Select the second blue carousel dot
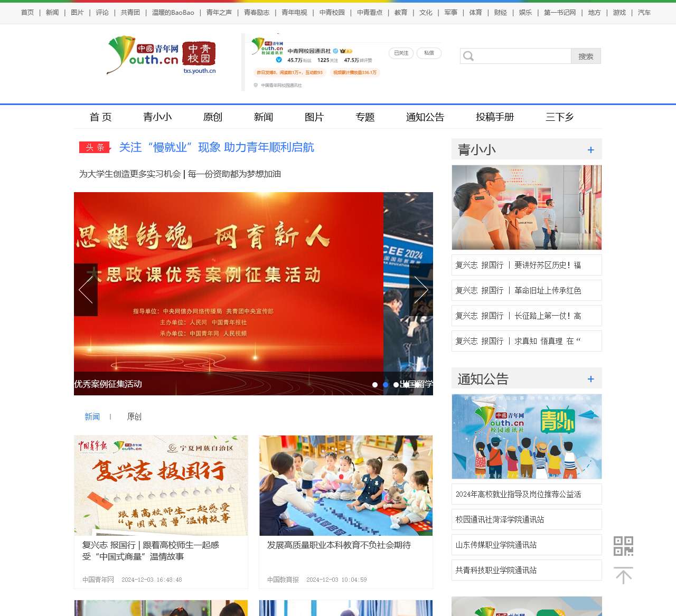Viewport: 676px width, 616px height. click(x=386, y=385)
